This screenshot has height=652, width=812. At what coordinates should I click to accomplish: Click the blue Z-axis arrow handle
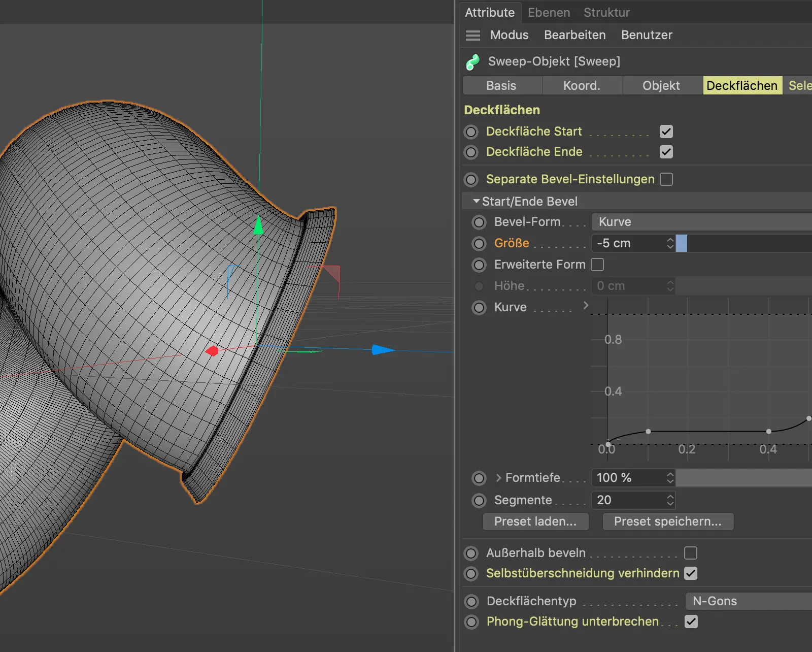(383, 350)
